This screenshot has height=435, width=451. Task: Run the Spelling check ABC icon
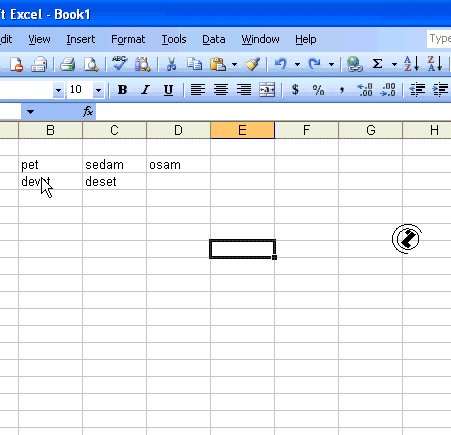point(119,64)
